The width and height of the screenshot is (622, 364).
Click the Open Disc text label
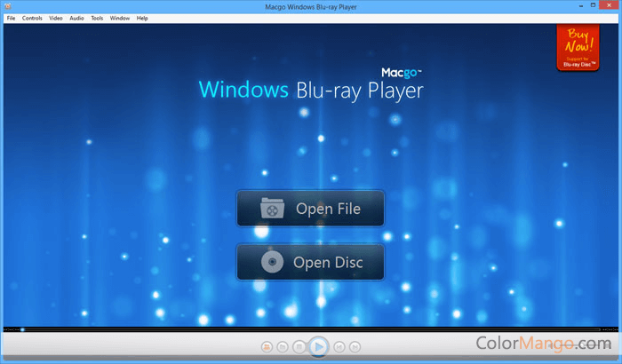pyautogui.click(x=327, y=263)
